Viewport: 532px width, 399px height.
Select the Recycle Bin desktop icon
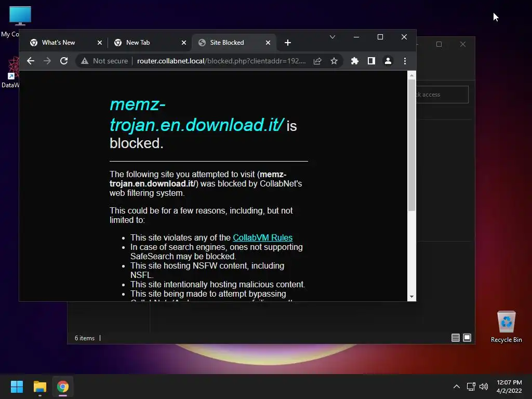coord(506,327)
